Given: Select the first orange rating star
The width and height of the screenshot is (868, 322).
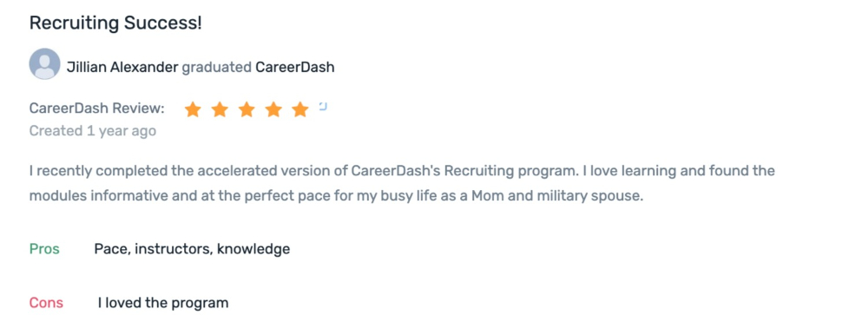Looking at the screenshot, I should tap(193, 109).
